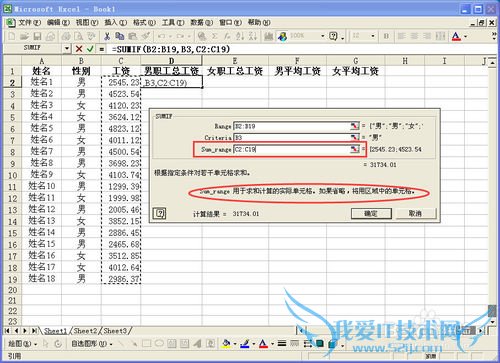This screenshot has height=363, width=500.
Task: Toggle Align Right button
Action: pos(427,36)
